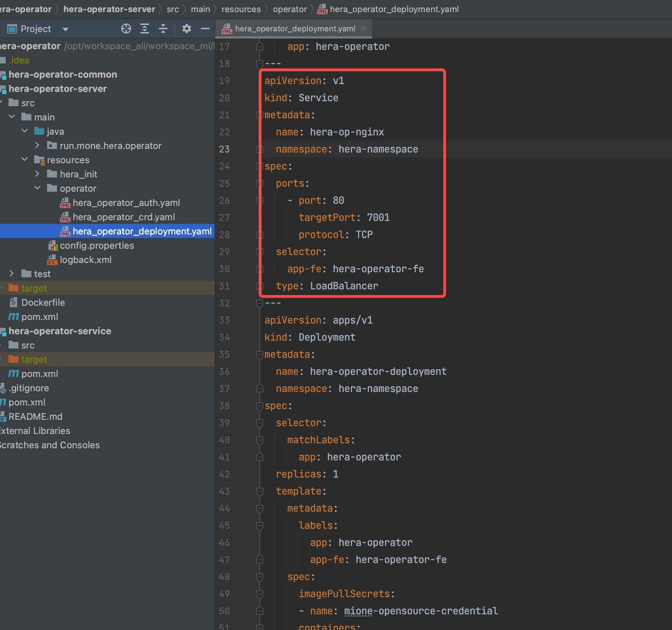Fold selector block at line 29
The width and height of the screenshot is (672, 630).
(x=259, y=252)
